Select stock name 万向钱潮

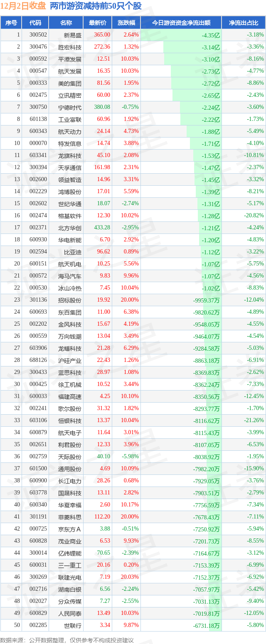(x=70, y=337)
